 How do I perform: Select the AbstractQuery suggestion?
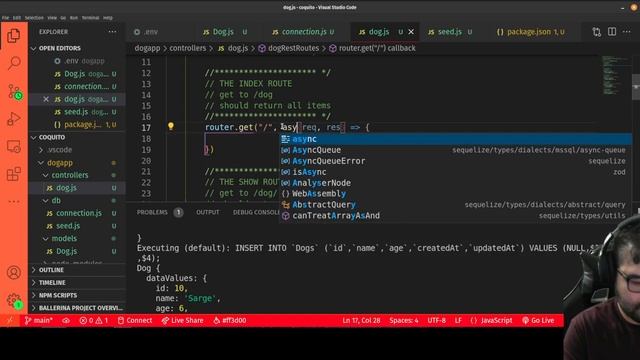pos(456,205)
